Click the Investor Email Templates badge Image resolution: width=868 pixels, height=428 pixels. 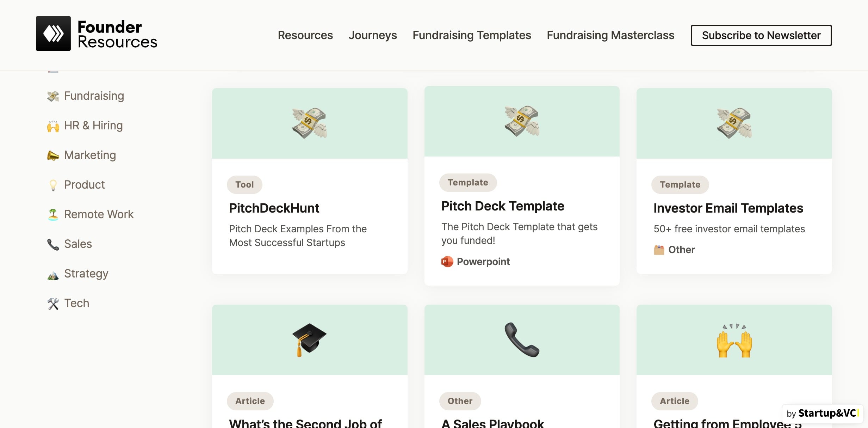pyautogui.click(x=680, y=184)
